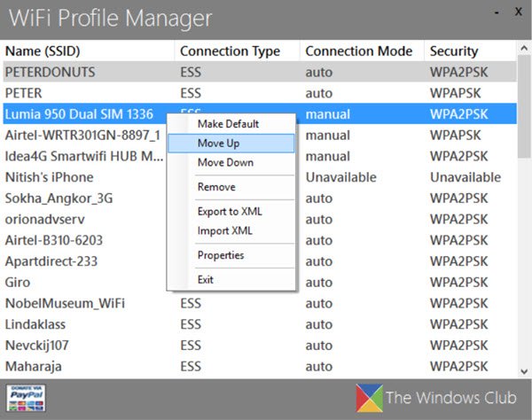The height and width of the screenshot is (420, 532).
Task: Click the Donate via PayPal icon
Action: point(26,396)
